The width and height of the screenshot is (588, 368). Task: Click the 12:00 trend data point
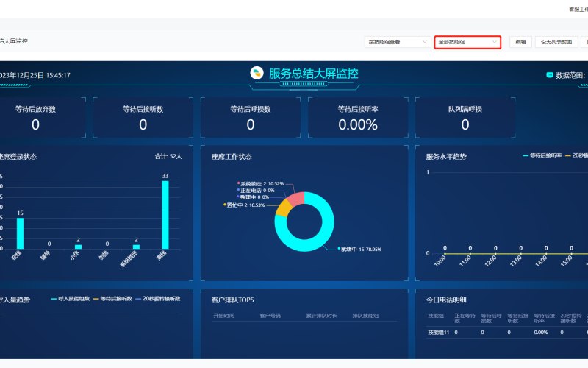pos(495,254)
